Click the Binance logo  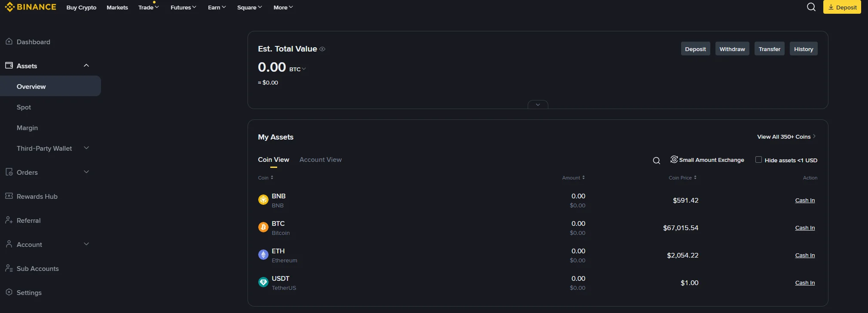31,7
